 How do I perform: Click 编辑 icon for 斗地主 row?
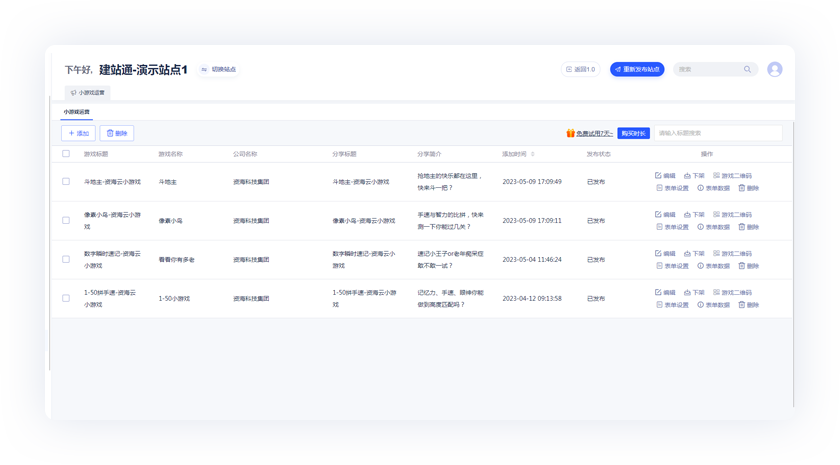[658, 176]
